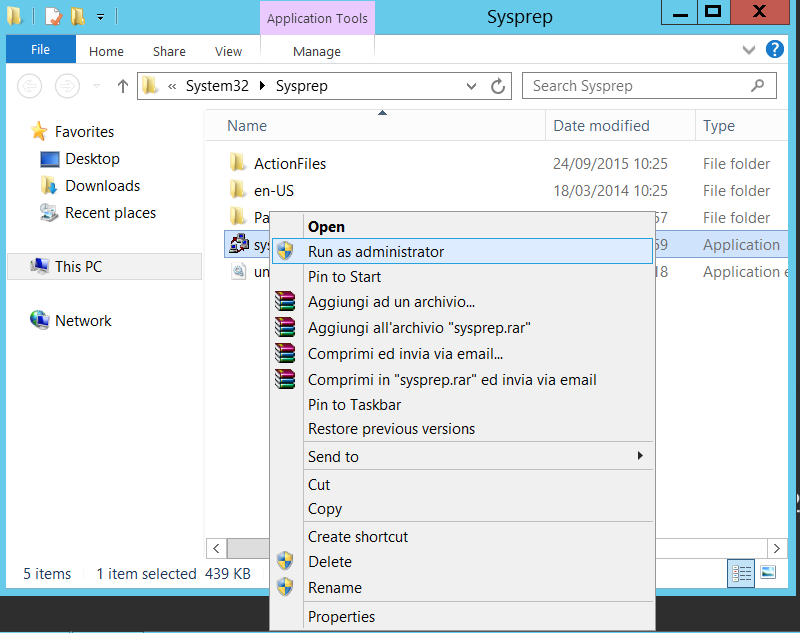Switch to the Share ribbon tab
This screenshot has width=800, height=633.
point(169,52)
